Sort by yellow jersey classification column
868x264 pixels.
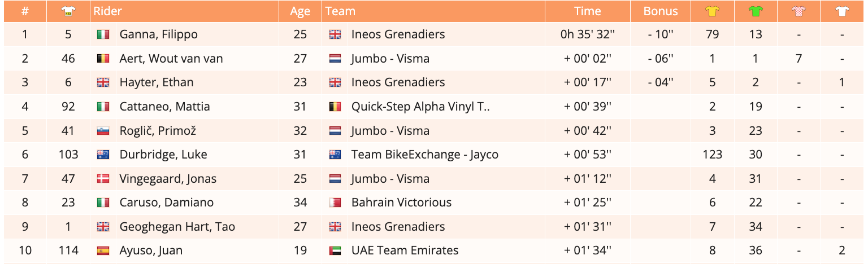(712, 11)
